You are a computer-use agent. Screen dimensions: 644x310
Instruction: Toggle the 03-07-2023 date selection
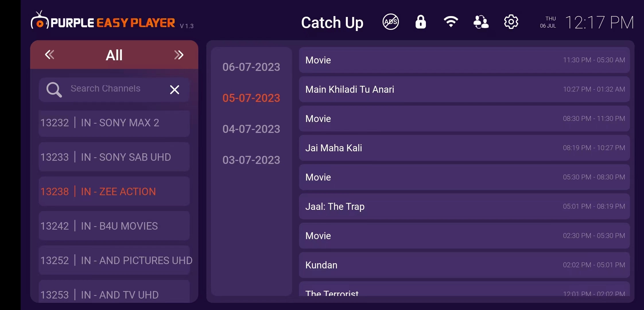coord(251,160)
